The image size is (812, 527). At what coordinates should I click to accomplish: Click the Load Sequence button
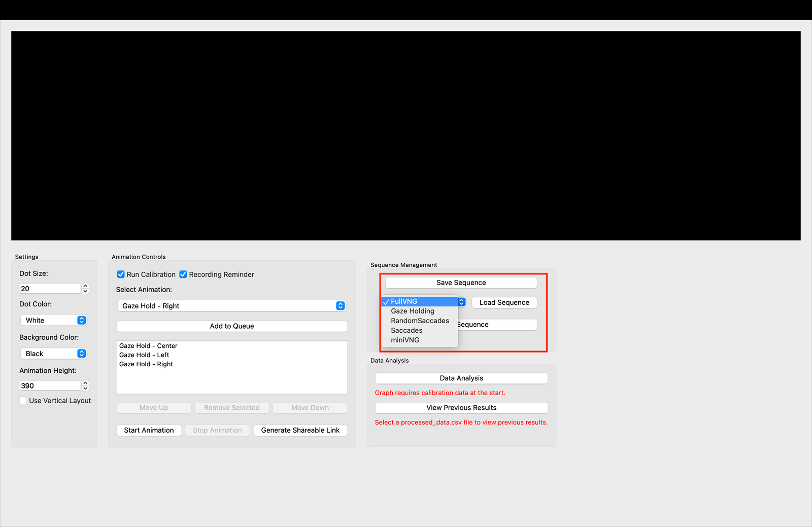[x=504, y=302]
